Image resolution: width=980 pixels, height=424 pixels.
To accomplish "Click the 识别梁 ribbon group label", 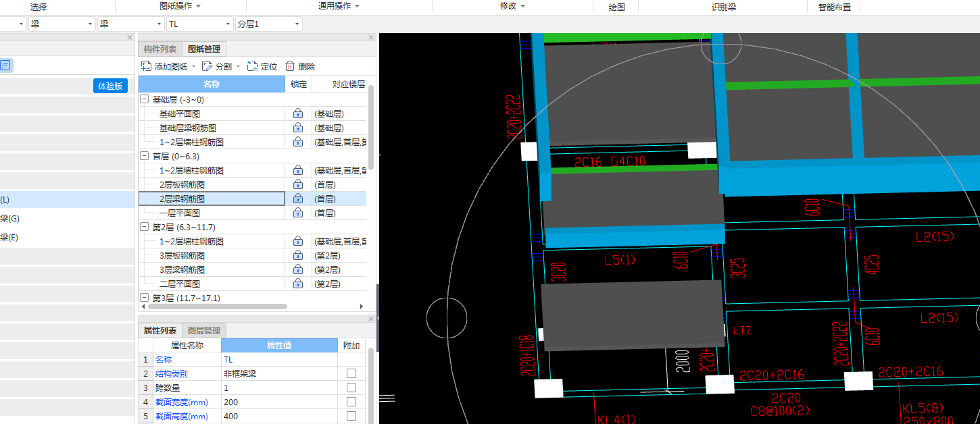I will [x=723, y=7].
